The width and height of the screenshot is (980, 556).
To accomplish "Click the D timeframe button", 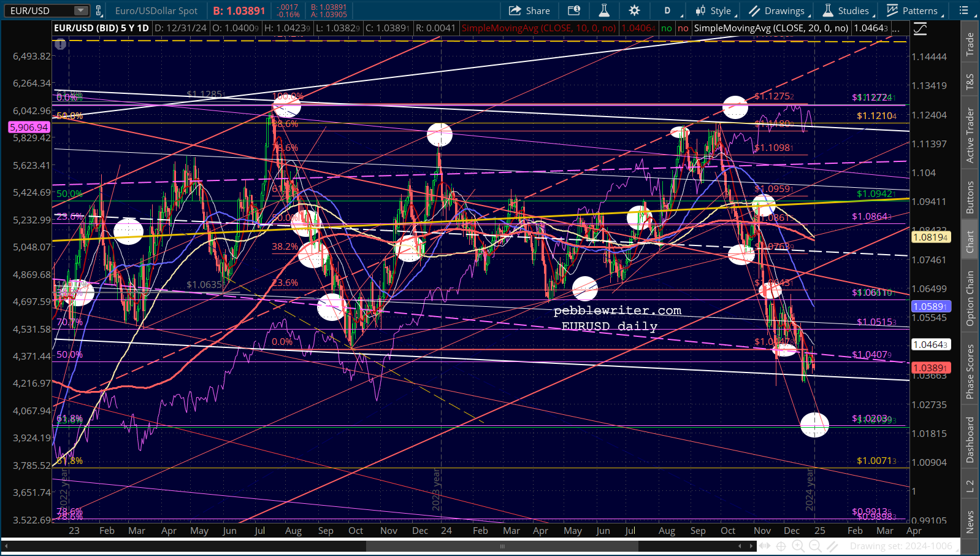I will pyautogui.click(x=667, y=10).
